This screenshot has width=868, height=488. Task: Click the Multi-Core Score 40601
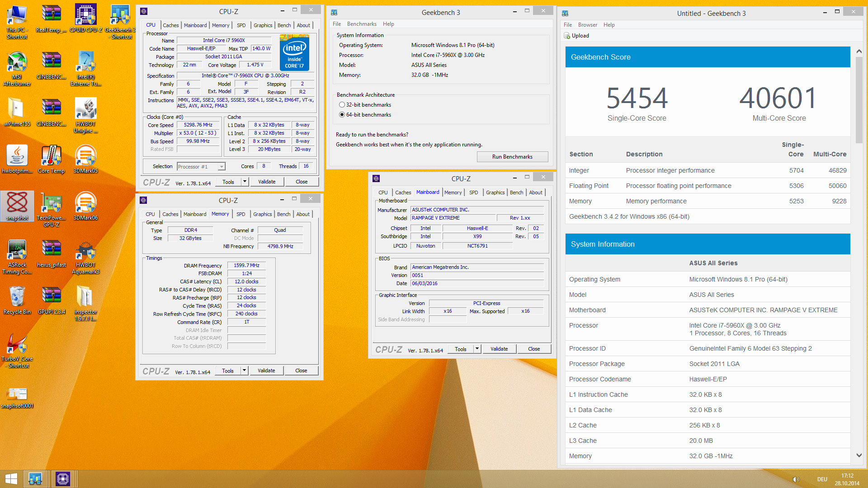pos(778,98)
